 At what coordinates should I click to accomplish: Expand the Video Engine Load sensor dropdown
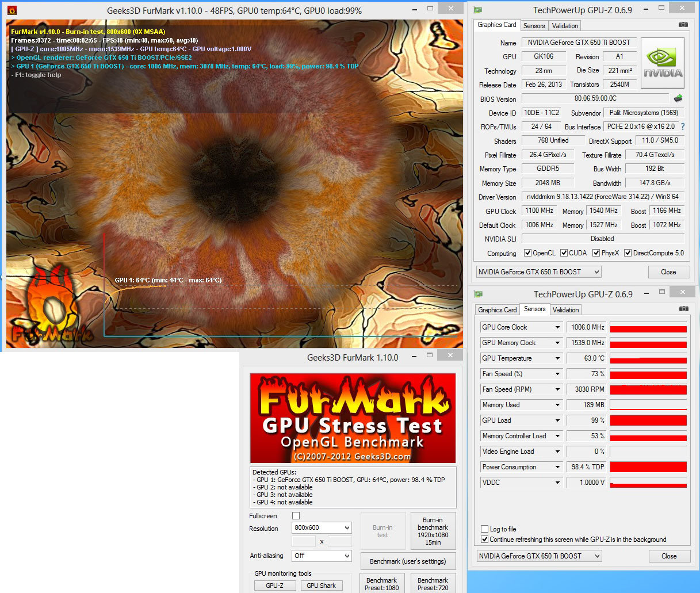(x=557, y=452)
